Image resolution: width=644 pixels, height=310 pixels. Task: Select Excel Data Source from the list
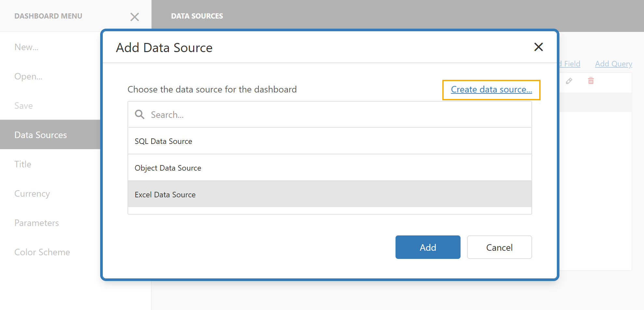(x=165, y=194)
